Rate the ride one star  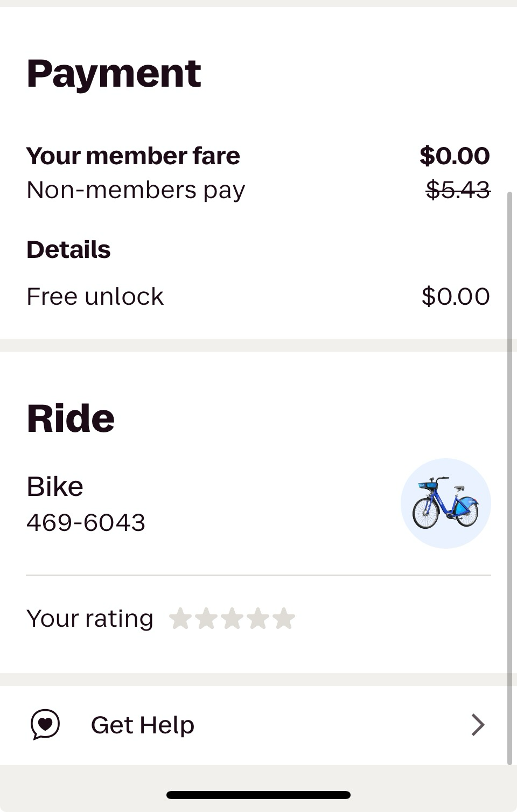click(180, 619)
